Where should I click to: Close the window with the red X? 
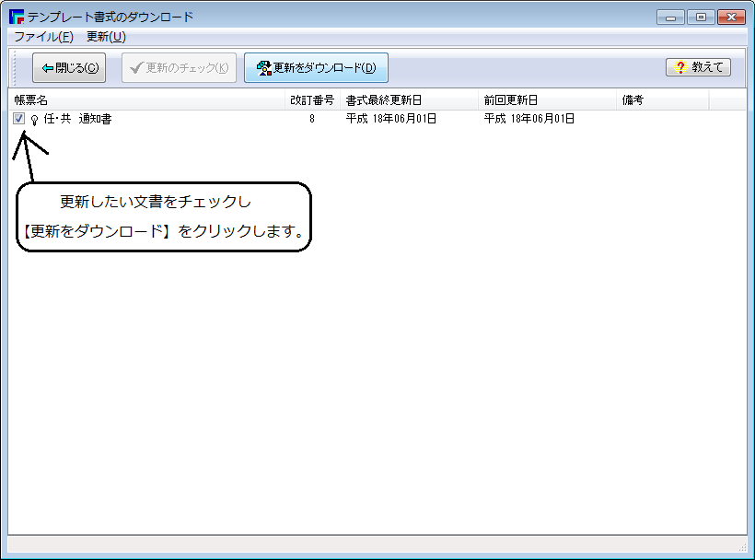[730, 17]
